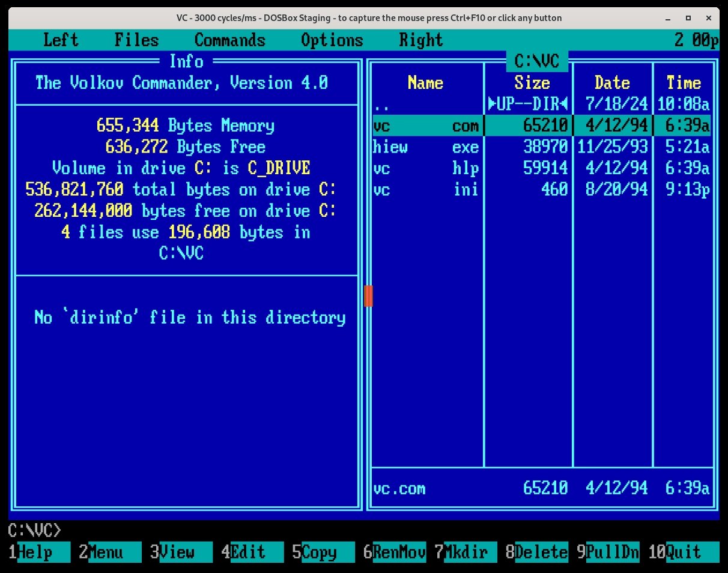Viewport: 728px width, 573px height.
Task: Select the vc.com file entry
Action: click(x=426, y=126)
